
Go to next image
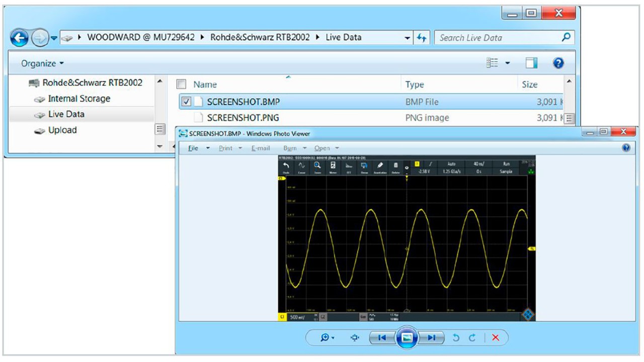tap(431, 338)
